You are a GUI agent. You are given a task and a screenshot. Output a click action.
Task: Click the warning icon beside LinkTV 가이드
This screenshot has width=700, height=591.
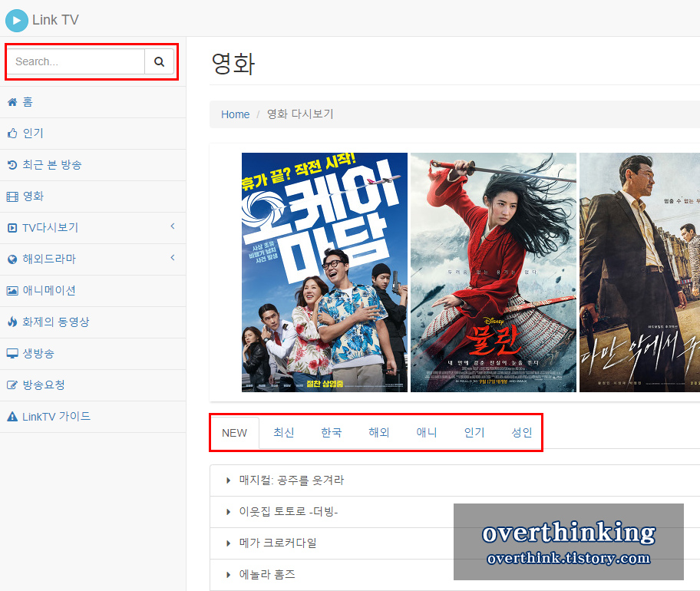pyautogui.click(x=12, y=417)
